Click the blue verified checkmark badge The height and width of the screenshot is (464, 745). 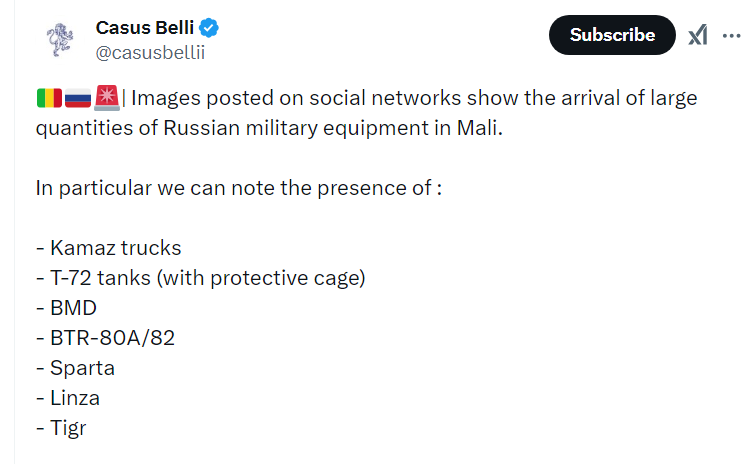click(209, 28)
